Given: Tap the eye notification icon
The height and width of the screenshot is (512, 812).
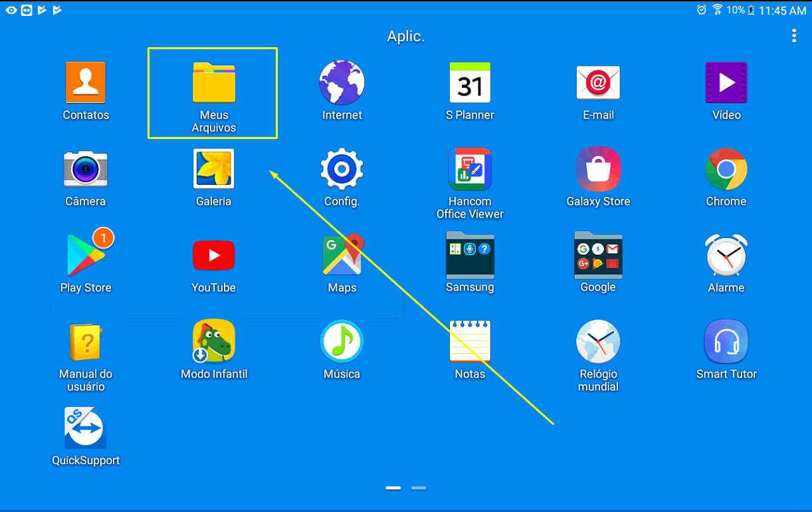Looking at the screenshot, I should (x=11, y=10).
